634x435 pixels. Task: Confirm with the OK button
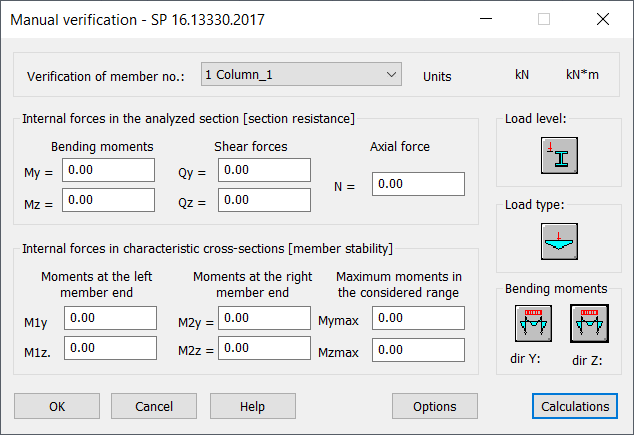[x=57, y=406]
